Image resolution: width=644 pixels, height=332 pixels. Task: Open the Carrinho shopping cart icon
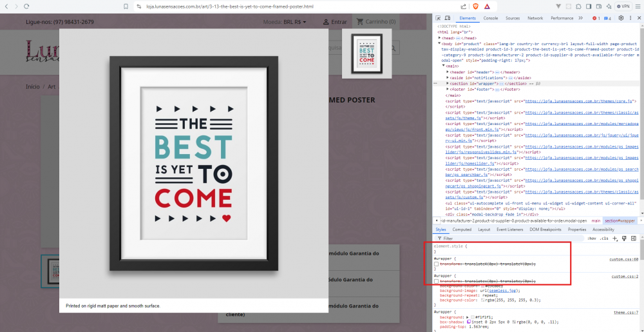(360, 21)
